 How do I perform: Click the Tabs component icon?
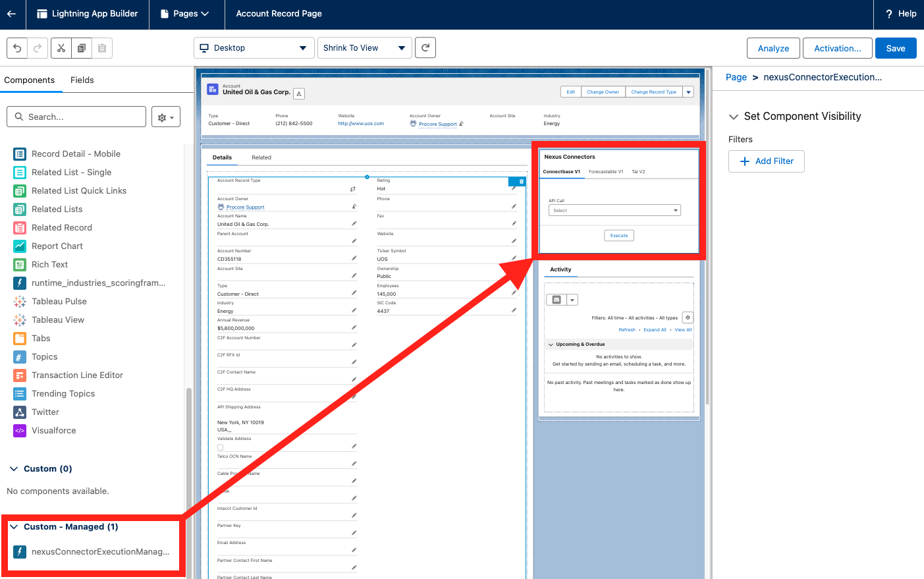pos(20,338)
